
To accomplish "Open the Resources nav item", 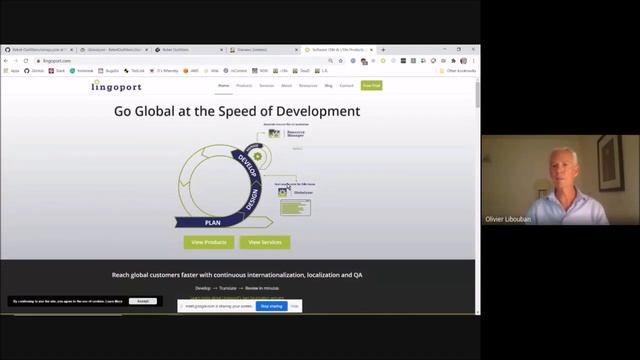I will tap(308, 86).
